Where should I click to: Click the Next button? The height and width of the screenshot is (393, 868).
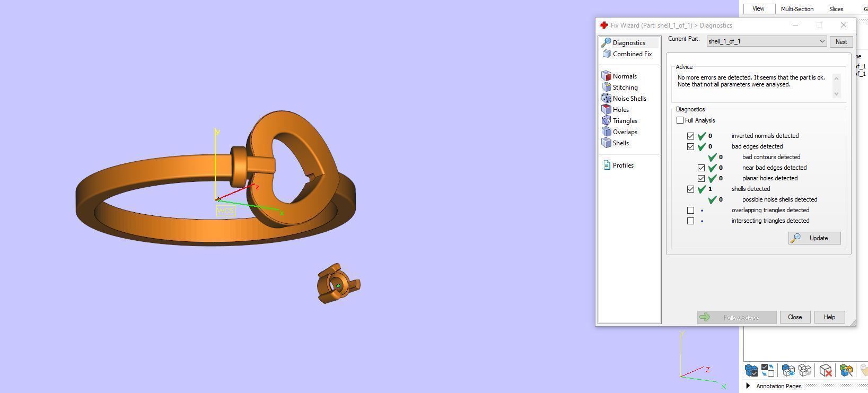(841, 42)
